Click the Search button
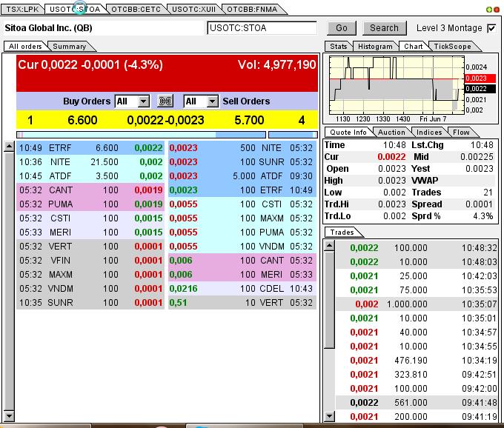 (384, 28)
